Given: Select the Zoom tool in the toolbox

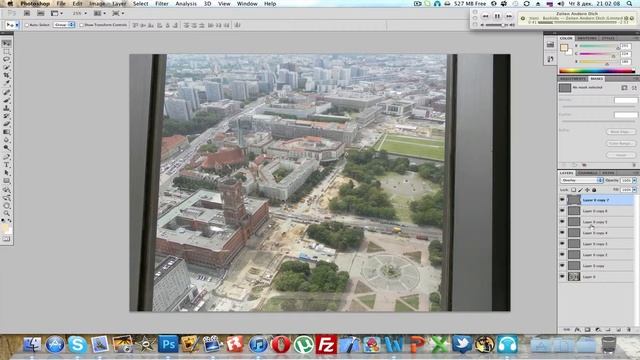Looking at the screenshot, I should (7, 213).
